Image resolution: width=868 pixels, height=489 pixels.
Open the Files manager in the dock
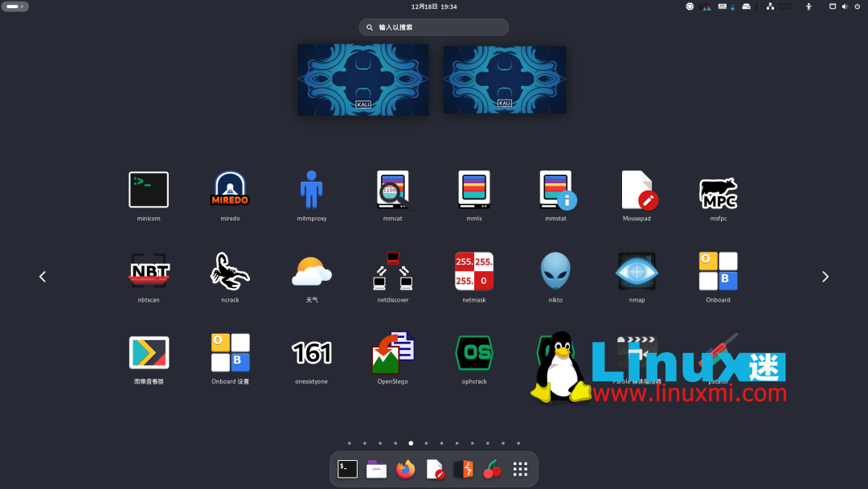pos(376,469)
